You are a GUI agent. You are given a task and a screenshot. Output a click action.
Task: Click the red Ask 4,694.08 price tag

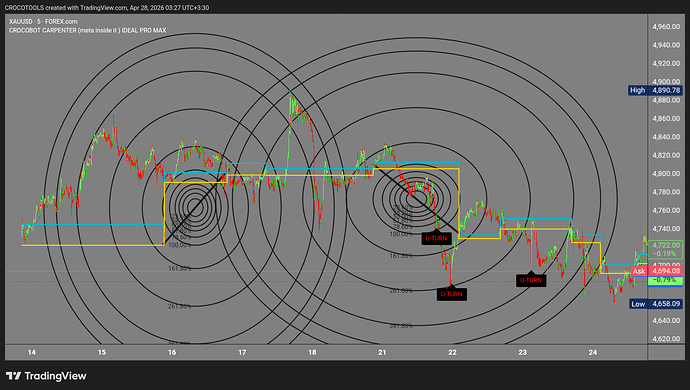point(657,271)
